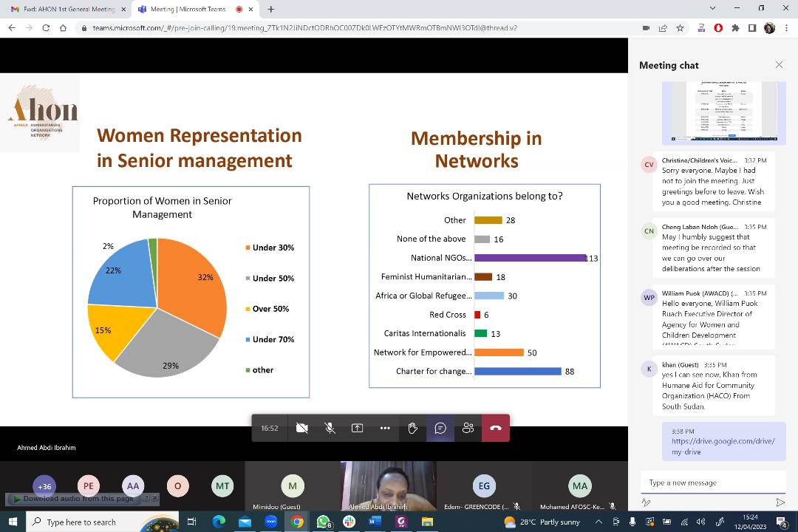Toggle browser profile avatar menu
Screen dimensions: 798x532
(768, 27)
